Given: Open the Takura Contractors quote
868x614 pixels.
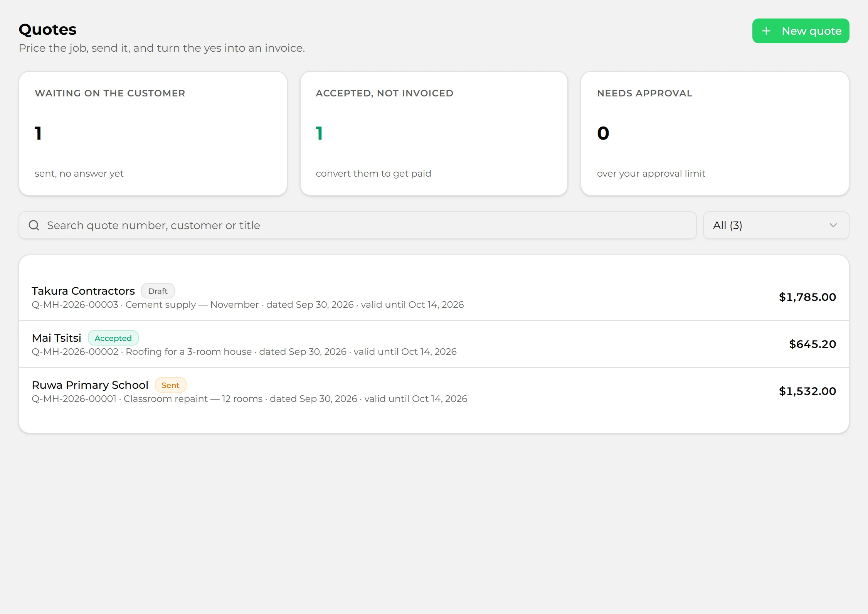Looking at the screenshot, I should tap(434, 297).
